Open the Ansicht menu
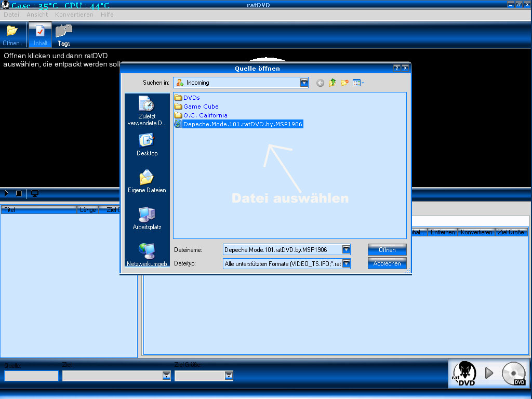 (x=37, y=15)
